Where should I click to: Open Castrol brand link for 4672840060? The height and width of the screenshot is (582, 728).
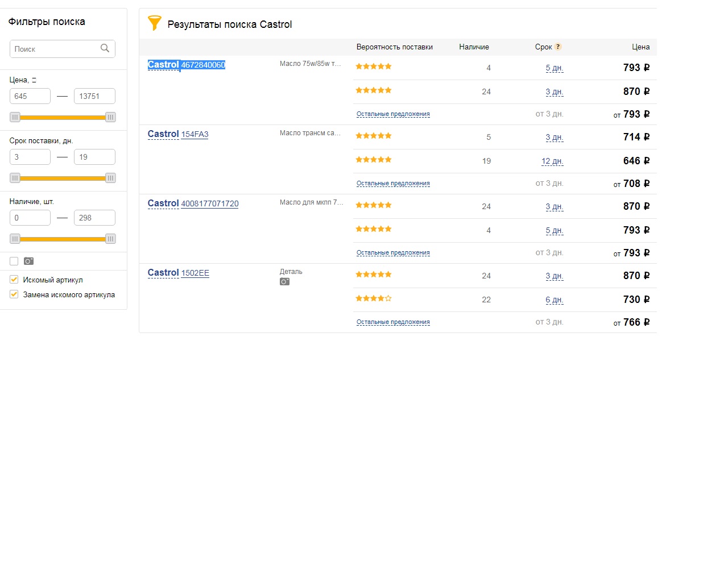coord(163,65)
